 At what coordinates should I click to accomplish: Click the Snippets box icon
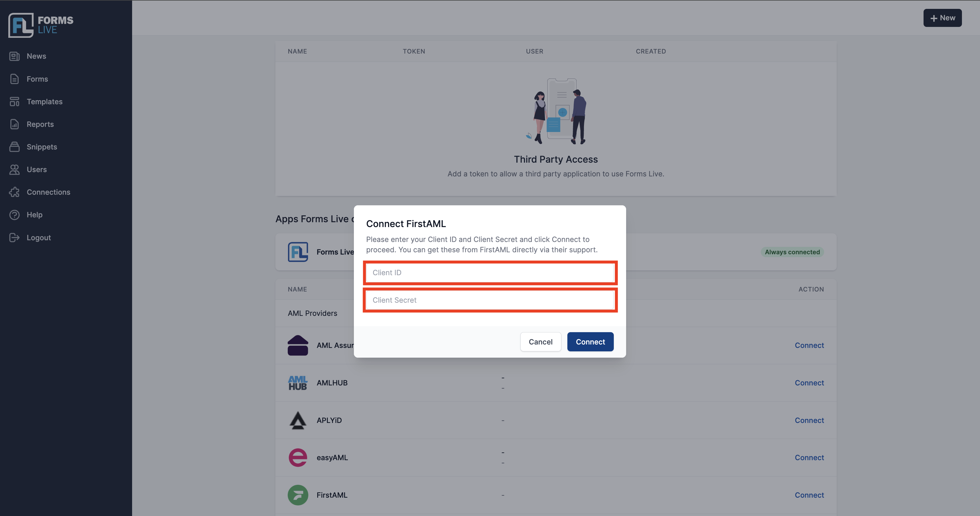(x=14, y=147)
